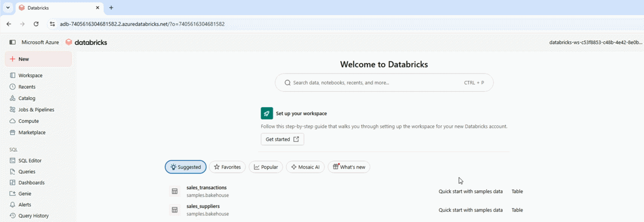This screenshot has width=644, height=222.
Task: Open the sales_suppliers table
Action: click(x=203, y=206)
